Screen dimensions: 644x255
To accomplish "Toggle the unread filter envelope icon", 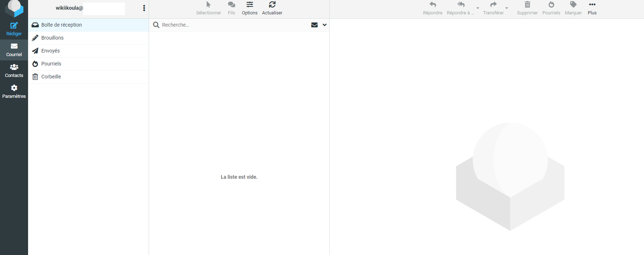I will (314, 25).
